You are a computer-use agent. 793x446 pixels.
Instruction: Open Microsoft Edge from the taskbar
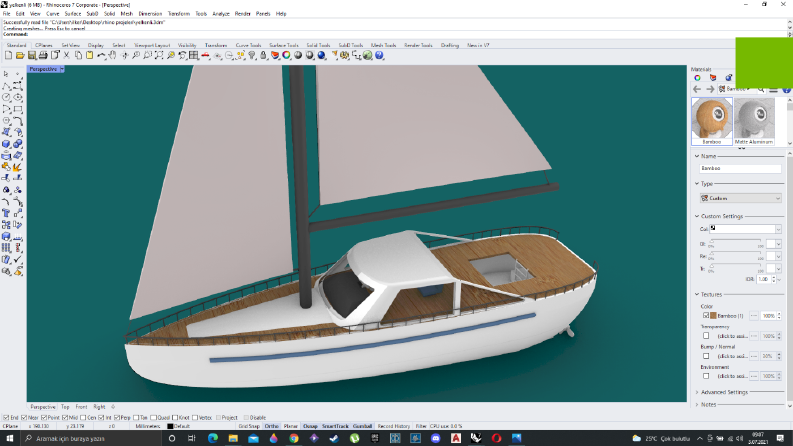point(213,438)
